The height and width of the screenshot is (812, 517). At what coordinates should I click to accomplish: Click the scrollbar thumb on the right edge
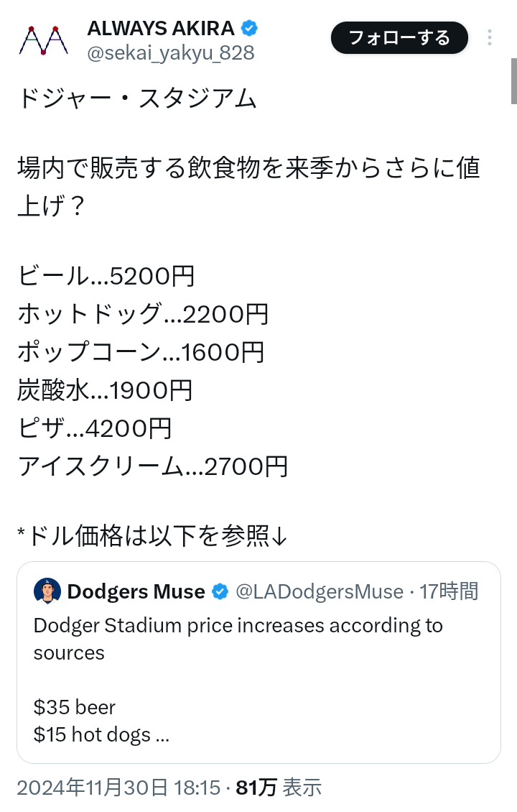coord(513,80)
